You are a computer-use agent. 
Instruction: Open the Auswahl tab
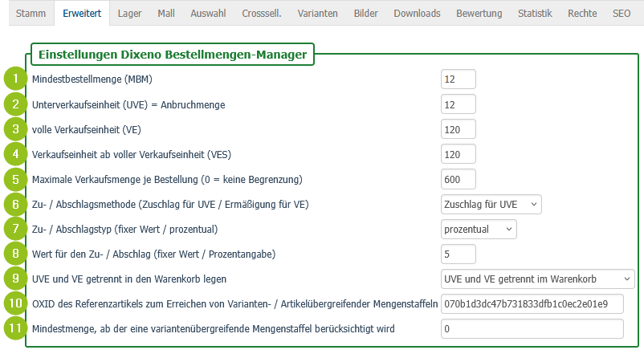(x=208, y=13)
